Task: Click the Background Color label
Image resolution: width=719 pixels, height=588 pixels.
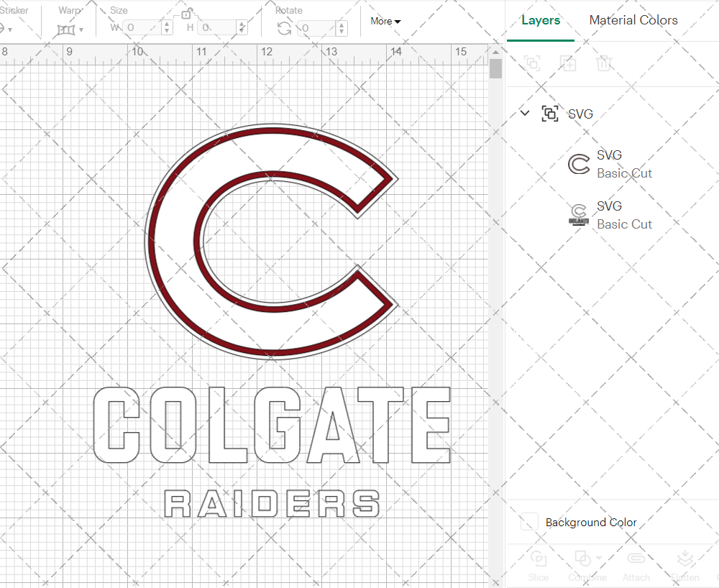Action: point(591,523)
